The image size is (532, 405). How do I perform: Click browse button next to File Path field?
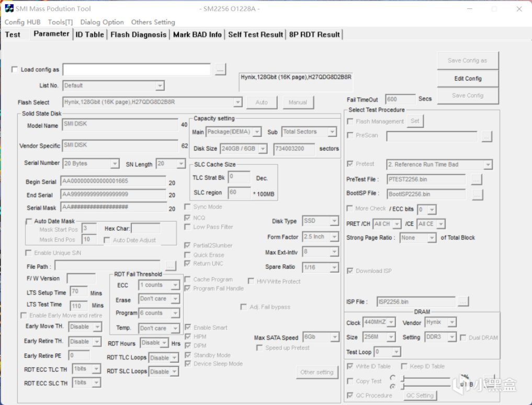pos(171,266)
